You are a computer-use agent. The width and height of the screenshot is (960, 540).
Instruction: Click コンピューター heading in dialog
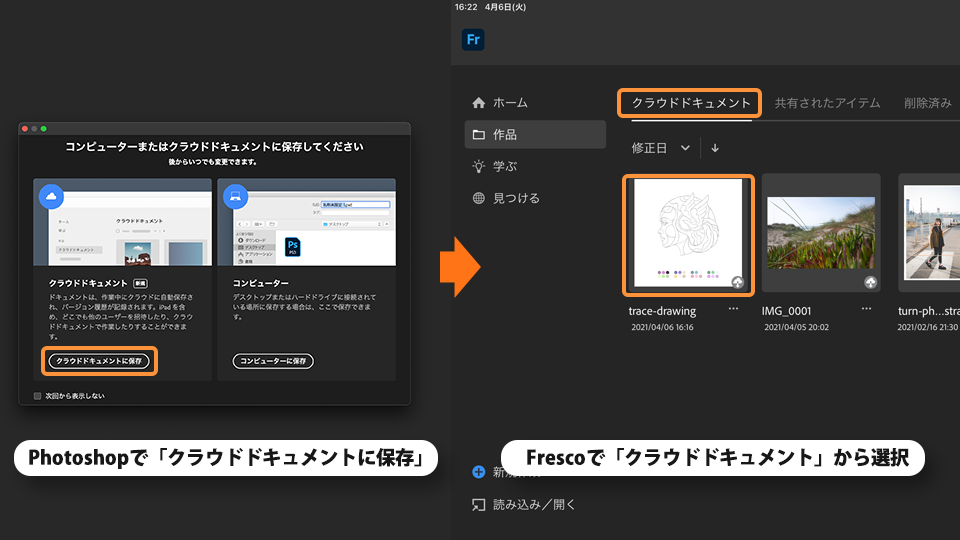(x=260, y=283)
